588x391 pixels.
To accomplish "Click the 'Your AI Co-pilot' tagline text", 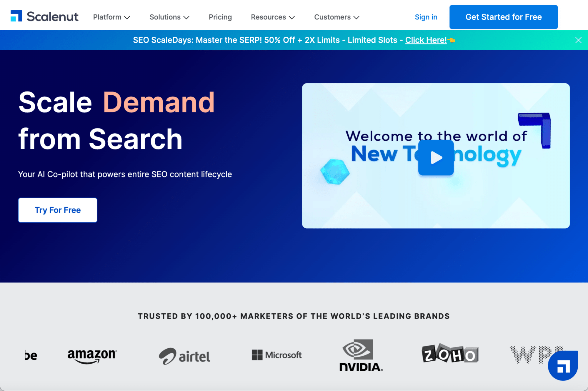I will (125, 174).
